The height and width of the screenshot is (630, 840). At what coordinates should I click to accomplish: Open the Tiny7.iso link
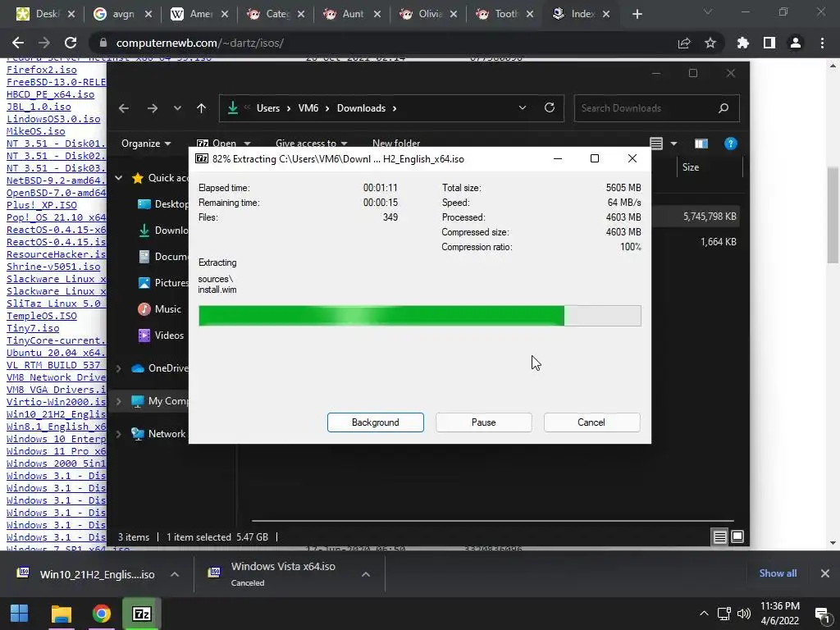[x=33, y=328]
